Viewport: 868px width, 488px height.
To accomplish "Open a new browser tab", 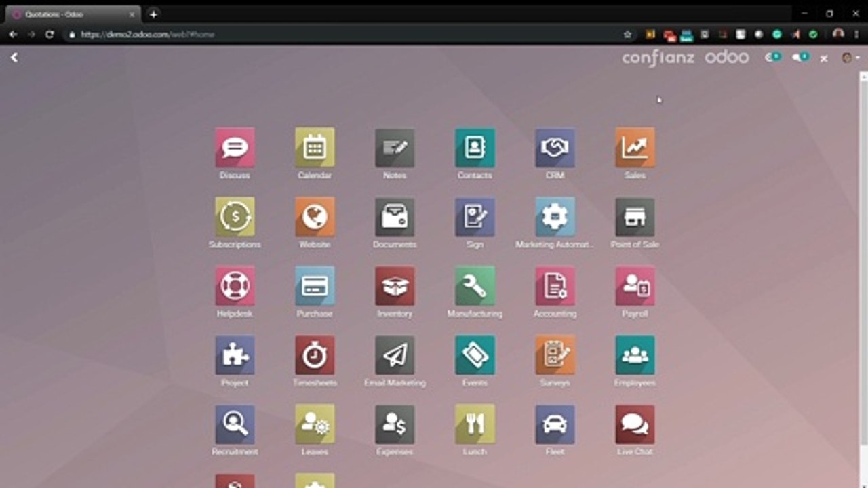I will click(x=153, y=14).
